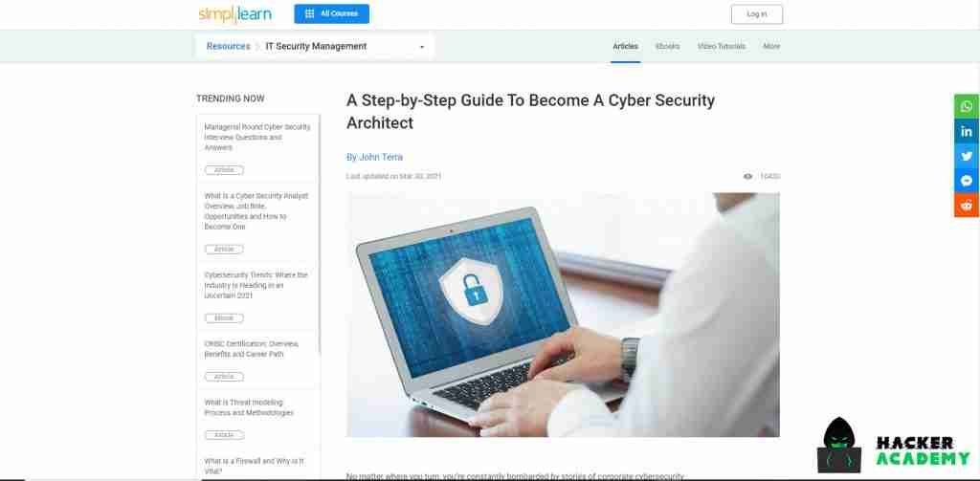Expand the More menu in resources bar
The image size is (980, 481).
[771, 46]
